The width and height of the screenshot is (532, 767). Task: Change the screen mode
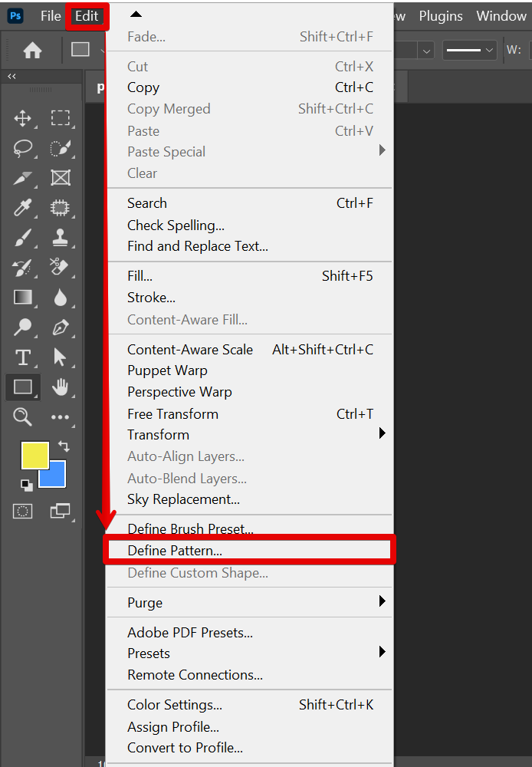pyautogui.click(x=60, y=511)
